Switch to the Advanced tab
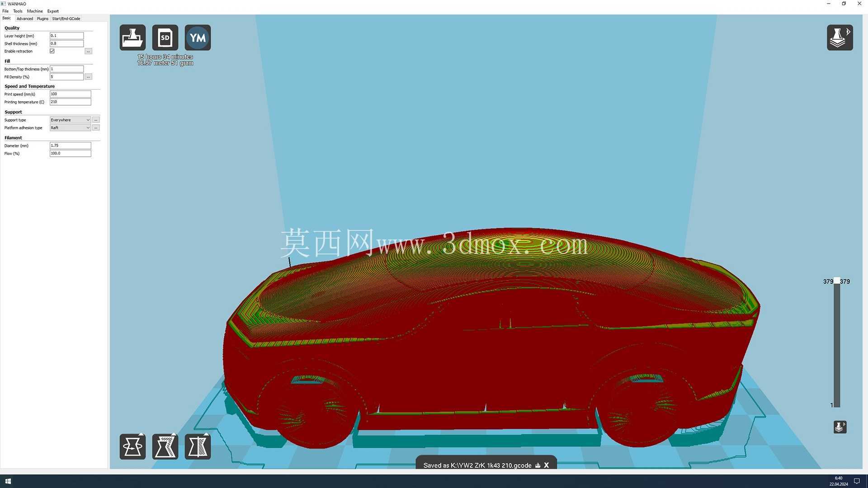The height and width of the screenshot is (488, 868). 25,19
